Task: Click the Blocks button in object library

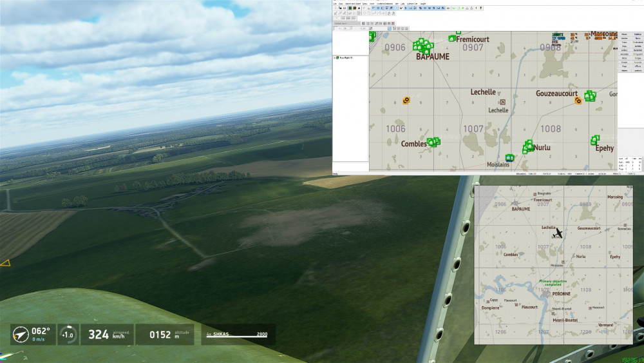Action: pyautogui.click(x=638, y=38)
